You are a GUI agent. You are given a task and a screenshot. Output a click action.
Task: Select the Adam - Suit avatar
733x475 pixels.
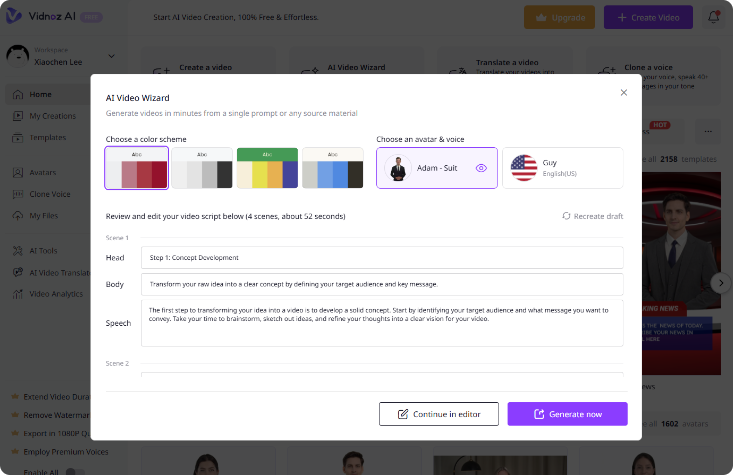[x=428, y=168]
